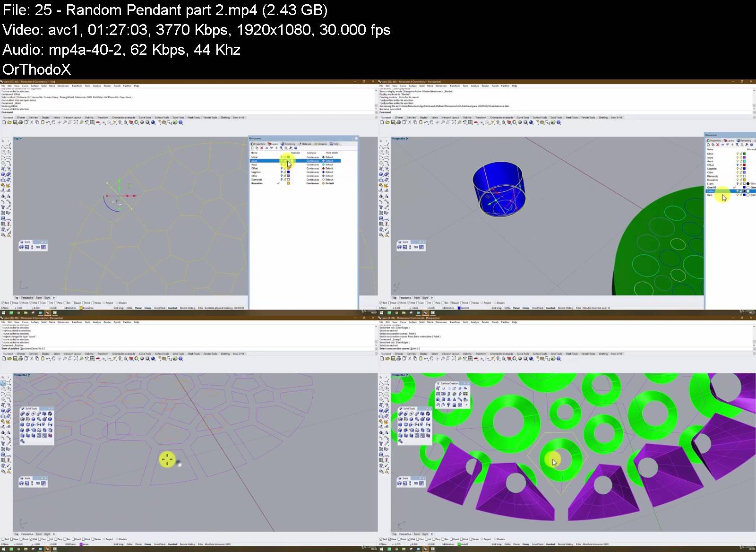The image size is (756, 552).
Task: Click first icon in Surface Creation floating toolbar
Action: point(438,388)
